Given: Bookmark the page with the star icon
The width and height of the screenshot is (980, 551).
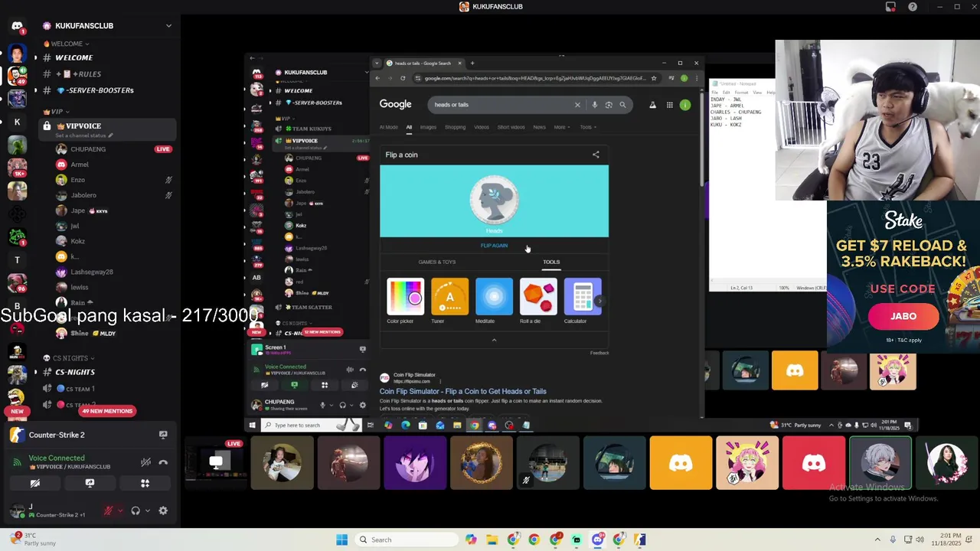Looking at the screenshot, I should (x=653, y=78).
